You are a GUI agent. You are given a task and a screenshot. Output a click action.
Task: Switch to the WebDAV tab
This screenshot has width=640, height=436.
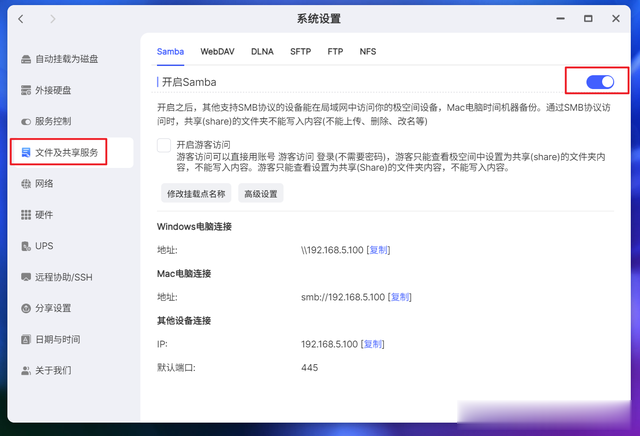tap(217, 52)
